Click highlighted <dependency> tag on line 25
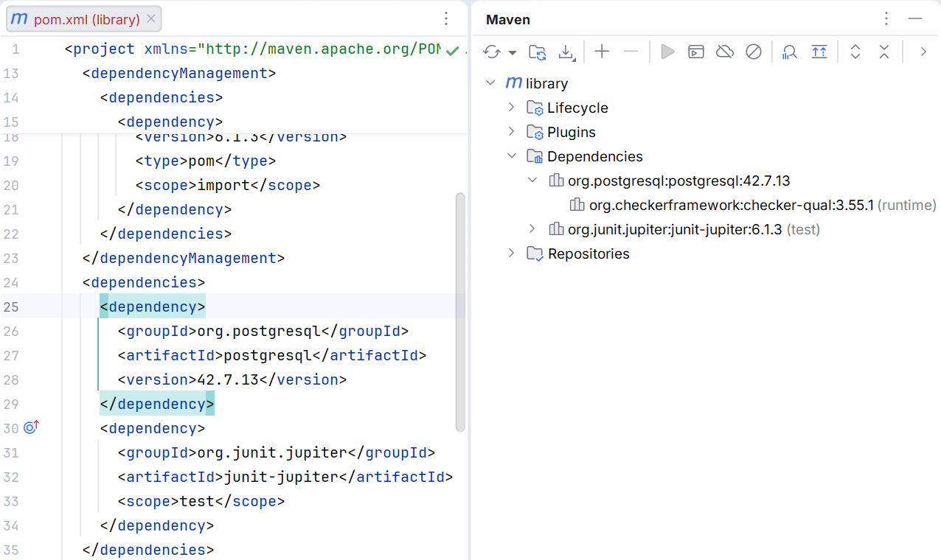 click(x=153, y=307)
